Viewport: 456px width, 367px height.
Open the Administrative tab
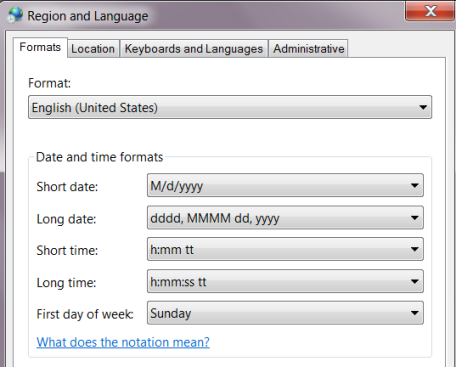[x=308, y=49]
